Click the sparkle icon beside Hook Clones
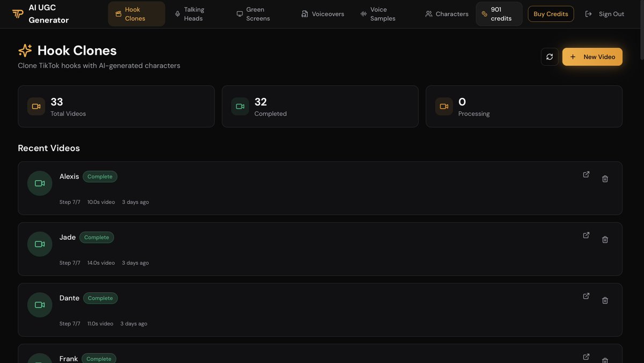644x363 pixels. tap(25, 50)
